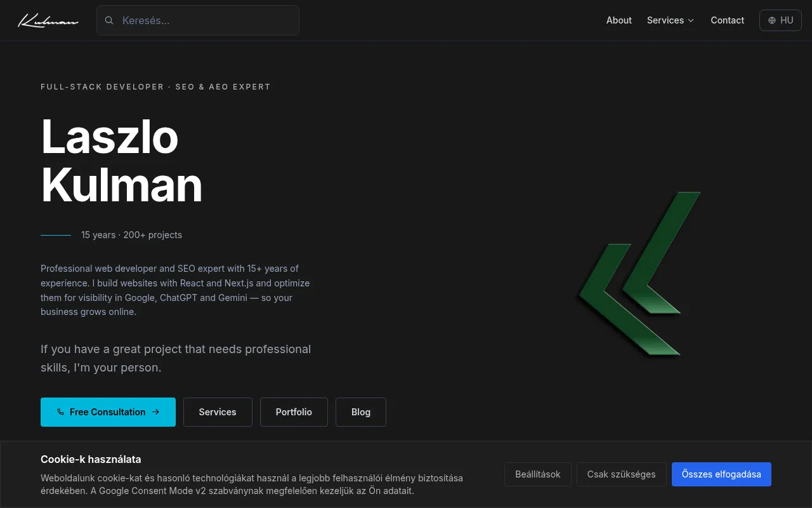Click the magnifier icon in search bar
Viewport: 812px width, 508px height.
coord(109,20)
